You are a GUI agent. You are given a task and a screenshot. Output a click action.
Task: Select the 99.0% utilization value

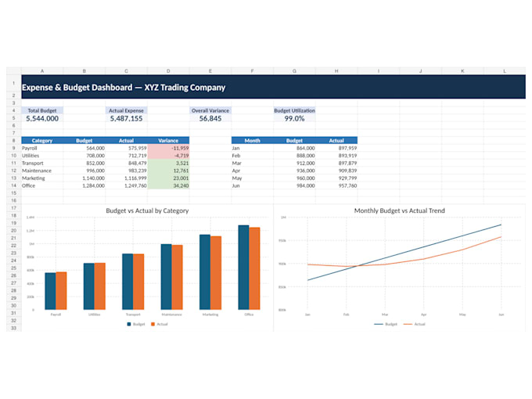point(294,118)
